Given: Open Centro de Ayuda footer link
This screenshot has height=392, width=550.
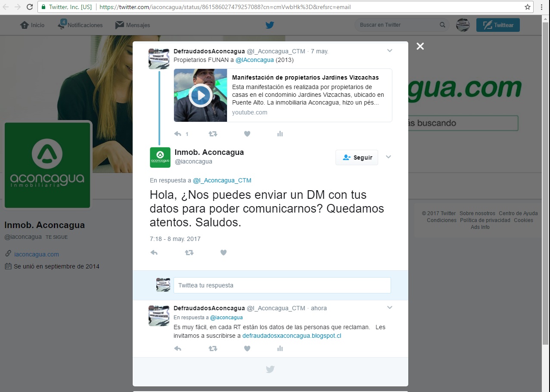Looking at the screenshot, I should (518, 213).
